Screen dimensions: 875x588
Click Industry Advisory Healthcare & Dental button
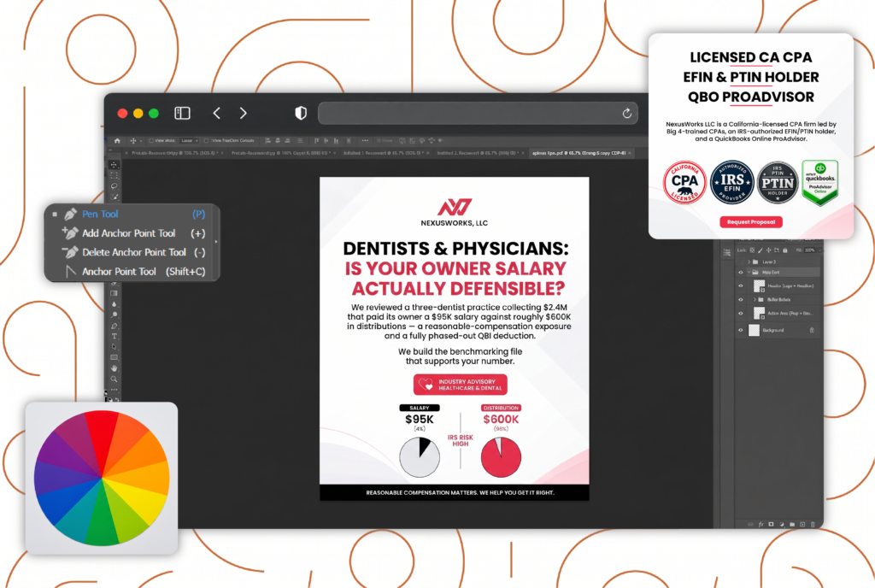[x=461, y=385]
